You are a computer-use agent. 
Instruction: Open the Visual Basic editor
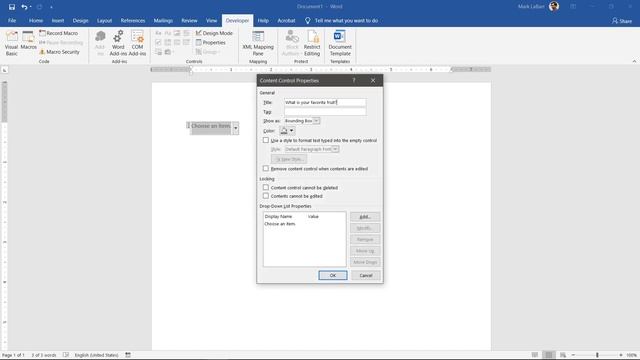[12, 43]
